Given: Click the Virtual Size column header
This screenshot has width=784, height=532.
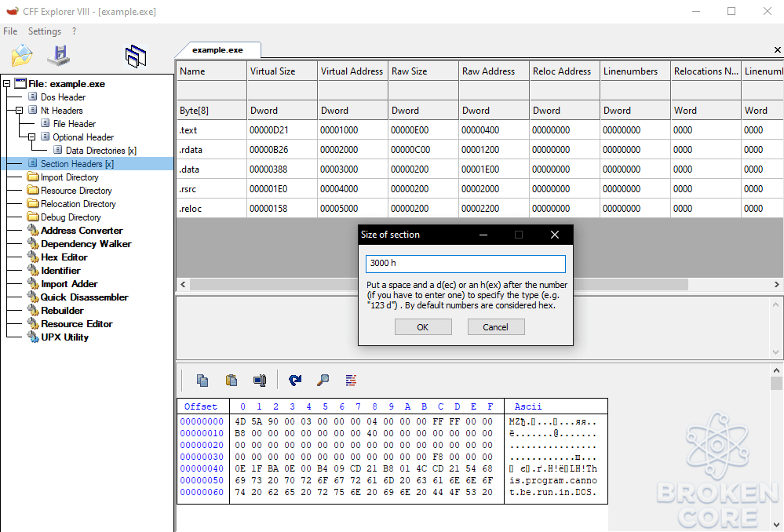Looking at the screenshot, I should coord(282,71).
